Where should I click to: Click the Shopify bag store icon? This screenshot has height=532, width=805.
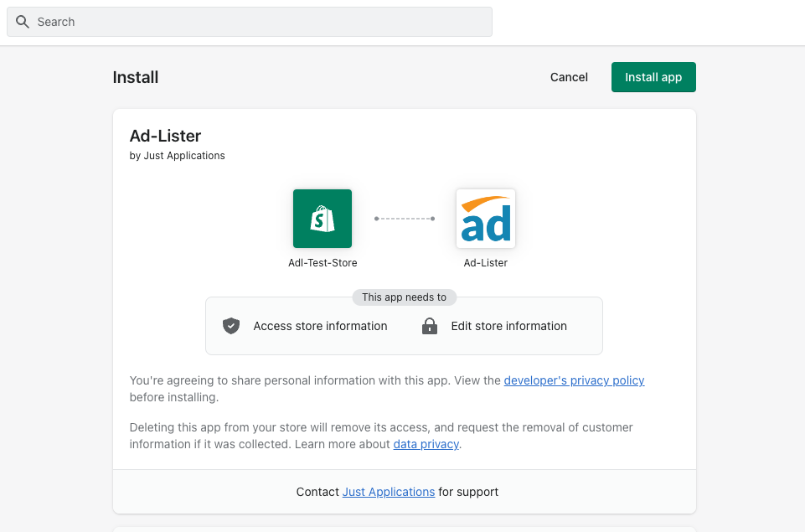(323, 219)
